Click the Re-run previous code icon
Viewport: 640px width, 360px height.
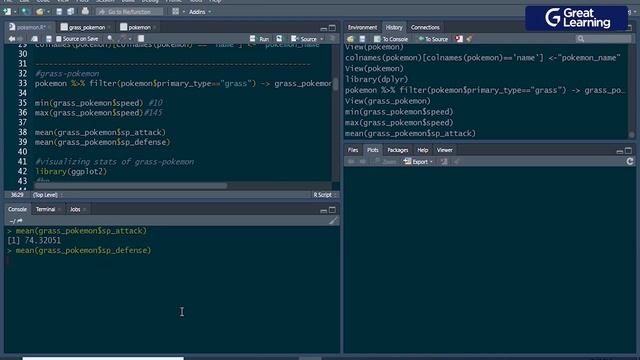pyautogui.click(x=279, y=39)
